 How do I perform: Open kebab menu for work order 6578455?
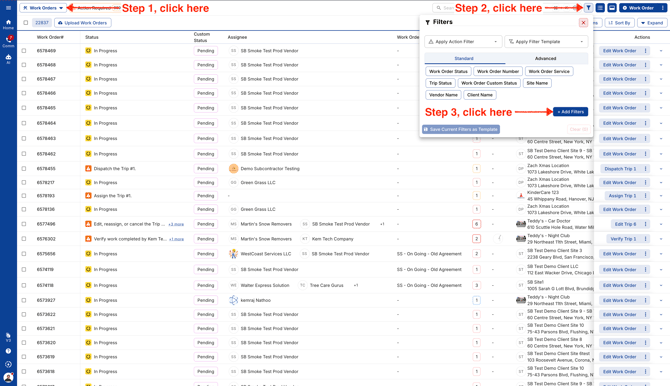tap(645, 168)
